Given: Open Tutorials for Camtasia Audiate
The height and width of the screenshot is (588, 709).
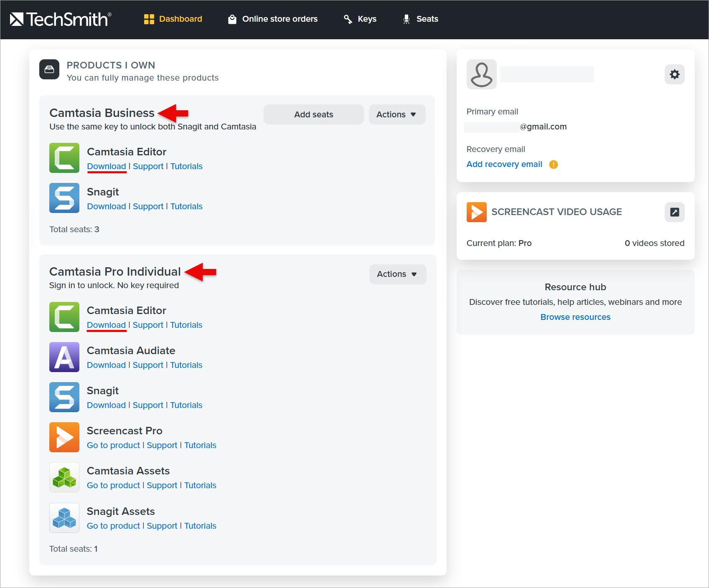Looking at the screenshot, I should [186, 365].
